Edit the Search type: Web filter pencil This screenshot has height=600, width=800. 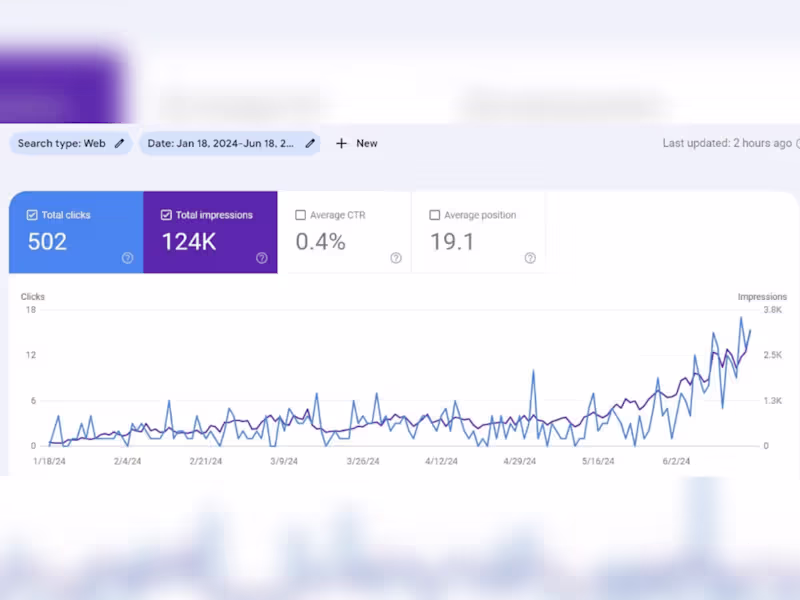(119, 143)
